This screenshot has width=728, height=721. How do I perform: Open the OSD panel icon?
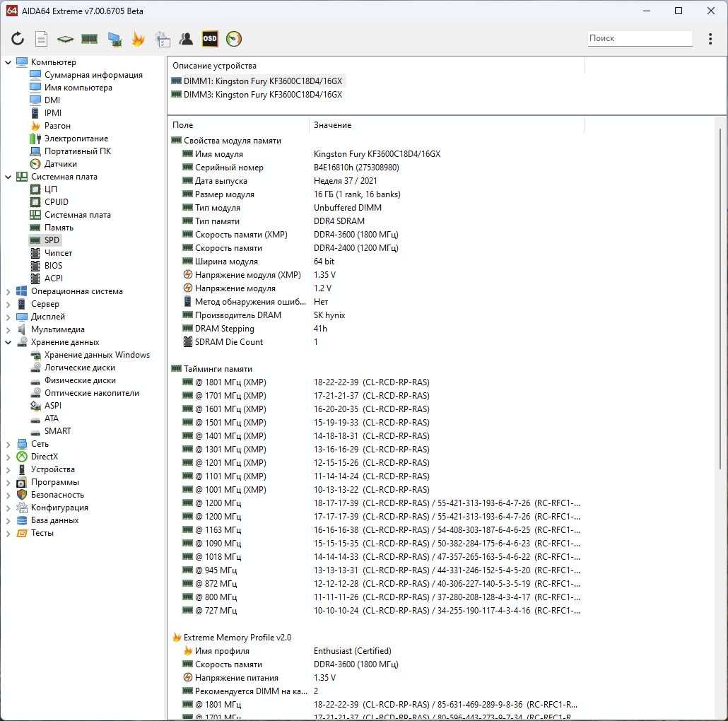pyautogui.click(x=210, y=39)
